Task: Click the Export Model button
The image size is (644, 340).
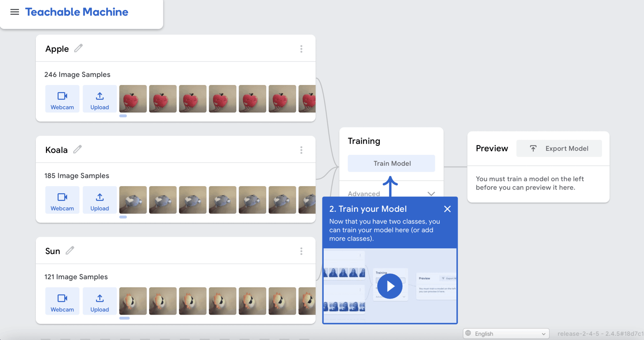Action: point(559,149)
